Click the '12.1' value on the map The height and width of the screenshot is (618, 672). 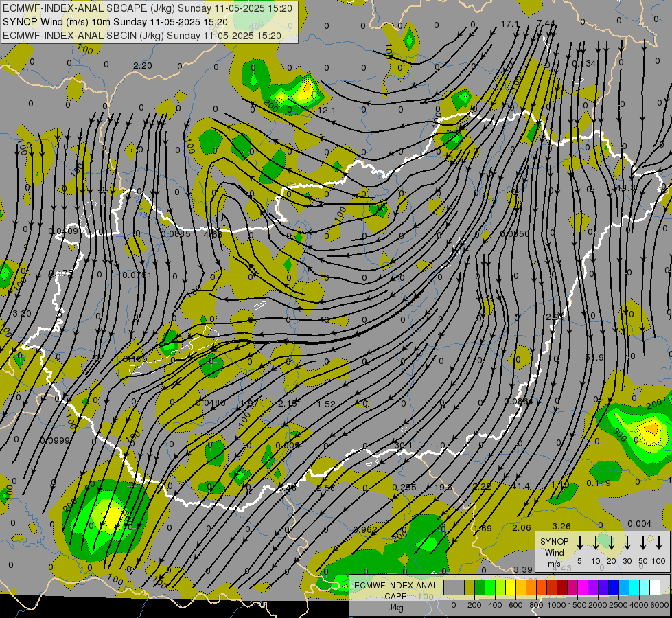(327, 111)
